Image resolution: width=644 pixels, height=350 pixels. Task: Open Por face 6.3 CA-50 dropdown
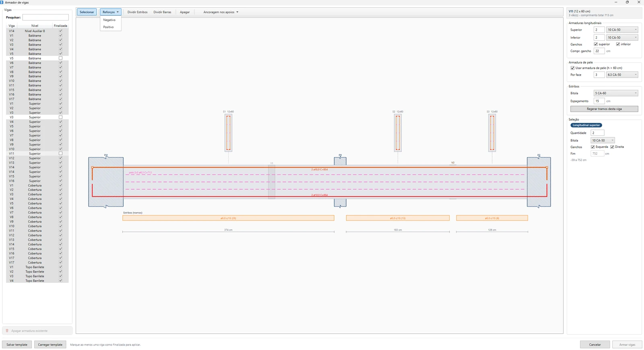622,75
